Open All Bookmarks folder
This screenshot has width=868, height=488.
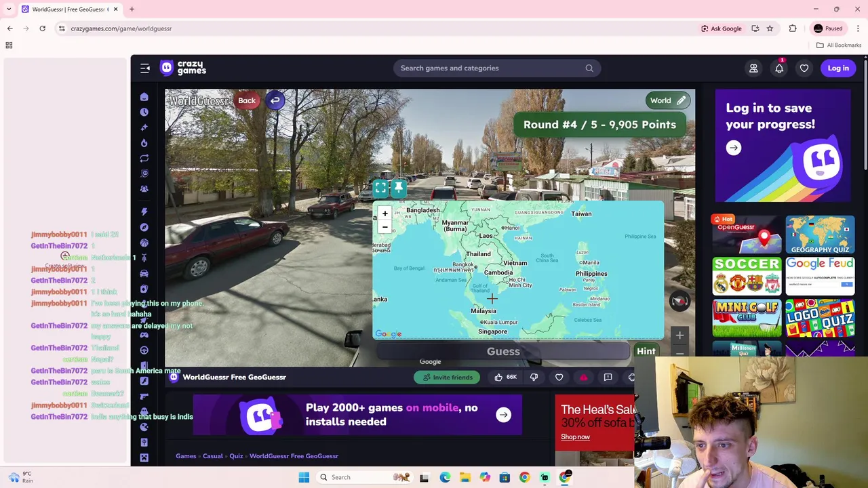tap(839, 45)
